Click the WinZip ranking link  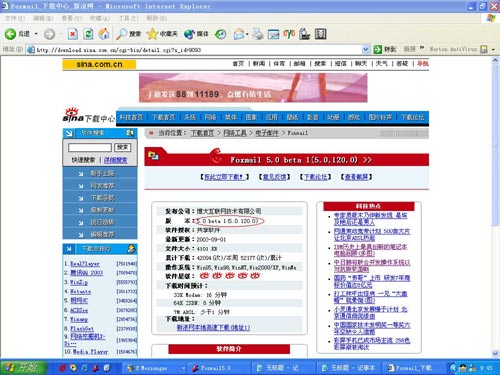79,282
